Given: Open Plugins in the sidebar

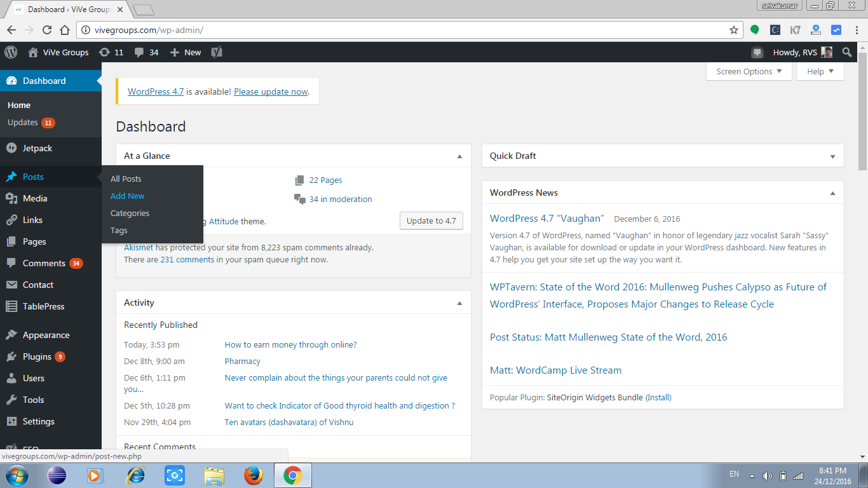Looking at the screenshot, I should coord(51,356).
